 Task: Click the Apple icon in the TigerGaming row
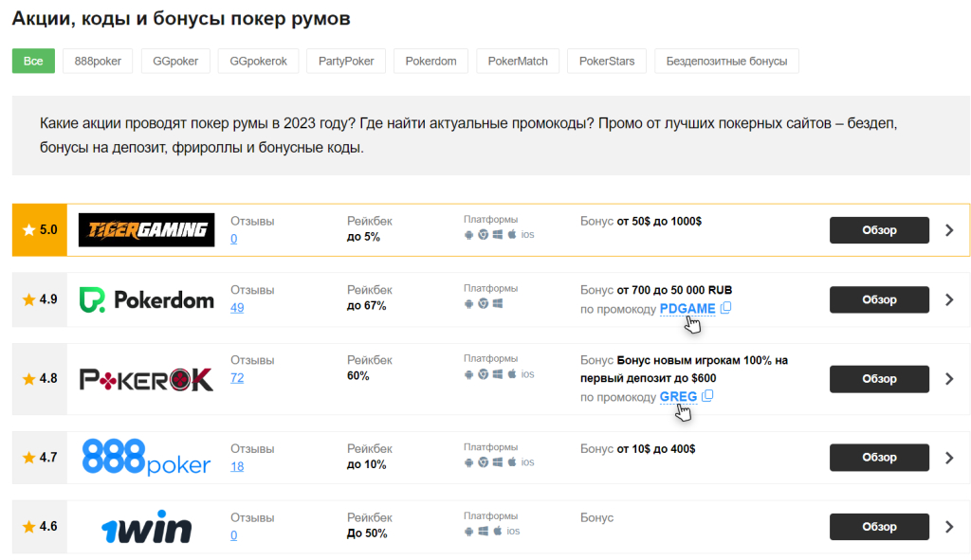[512, 234]
